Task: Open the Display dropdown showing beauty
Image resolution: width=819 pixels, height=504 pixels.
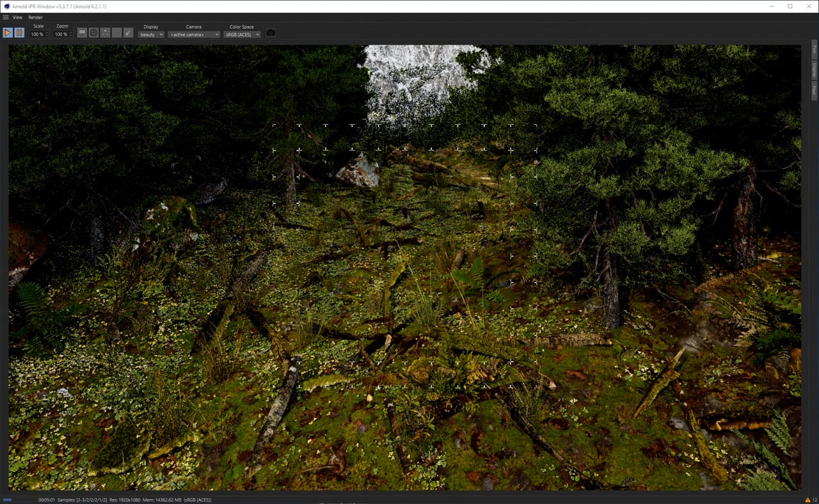Action: coord(151,35)
